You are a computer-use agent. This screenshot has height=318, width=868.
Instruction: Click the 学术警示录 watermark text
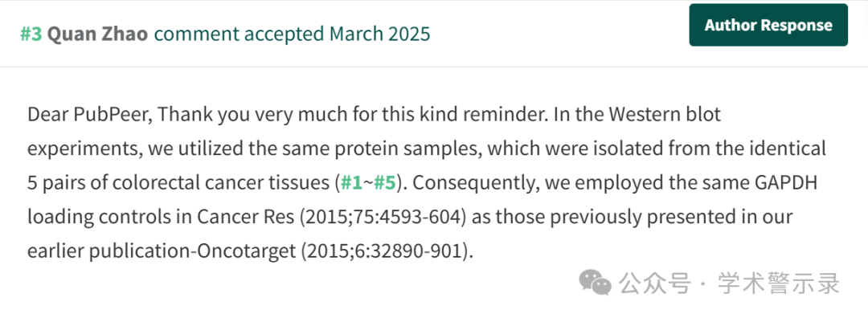click(x=779, y=283)
